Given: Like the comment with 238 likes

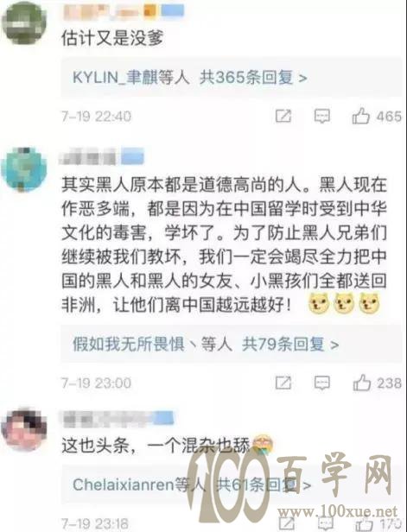Looking at the screenshot, I should tap(361, 383).
